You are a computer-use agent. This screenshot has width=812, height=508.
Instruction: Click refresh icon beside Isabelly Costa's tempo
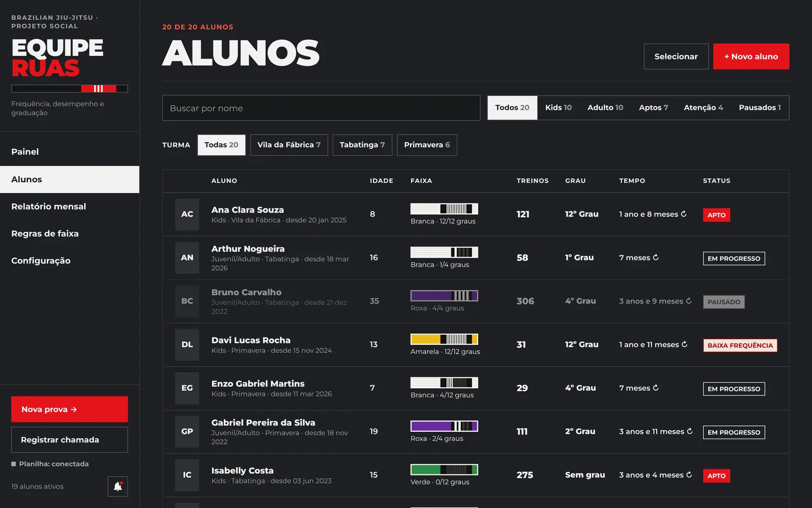click(689, 474)
